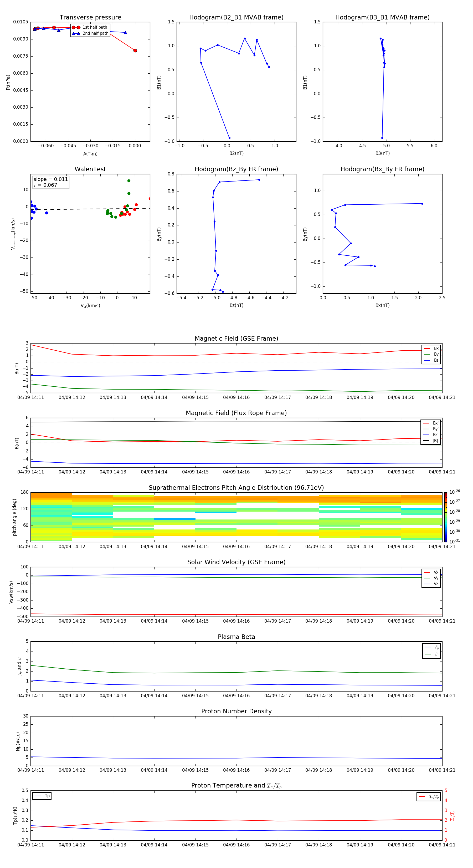Image resolution: width=473 pixels, height=868 pixels.
Task: Click the pitch angle distribution colorbar
Action: (x=445, y=517)
